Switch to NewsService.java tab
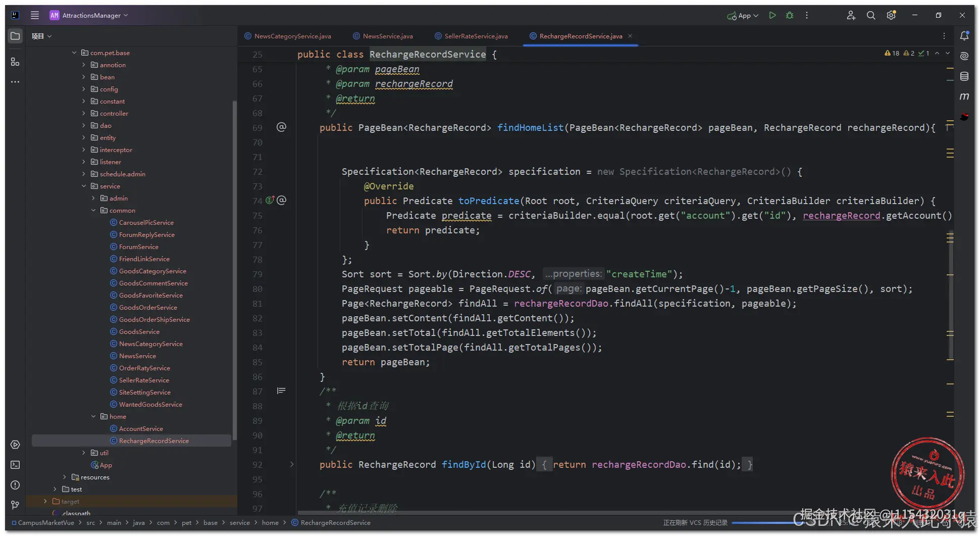Screen dimensions: 980x536 383,36
